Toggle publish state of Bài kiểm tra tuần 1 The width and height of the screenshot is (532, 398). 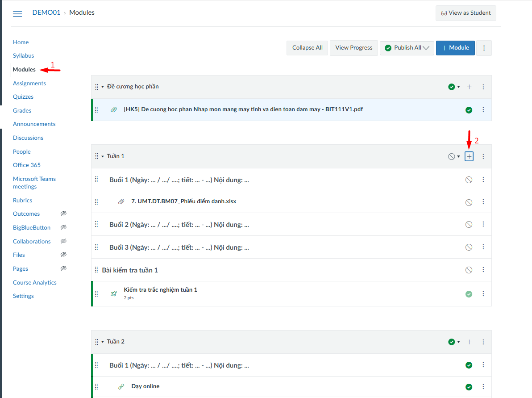[x=469, y=270]
